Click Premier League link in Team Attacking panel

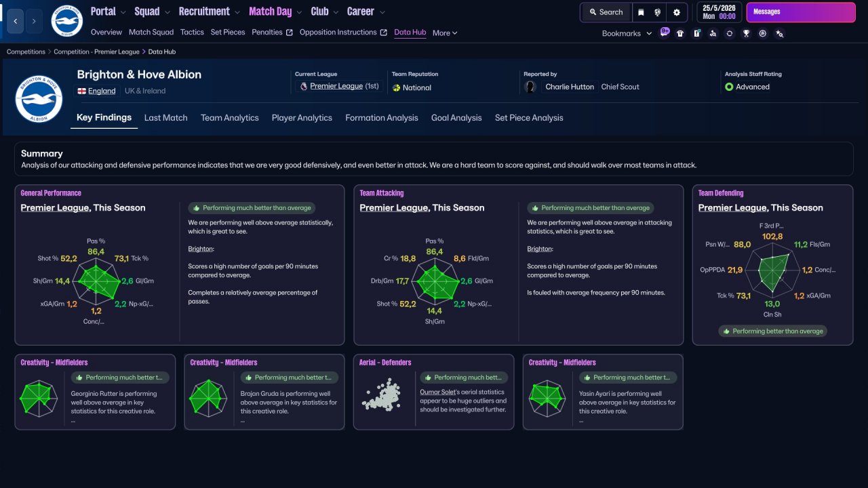click(x=394, y=208)
